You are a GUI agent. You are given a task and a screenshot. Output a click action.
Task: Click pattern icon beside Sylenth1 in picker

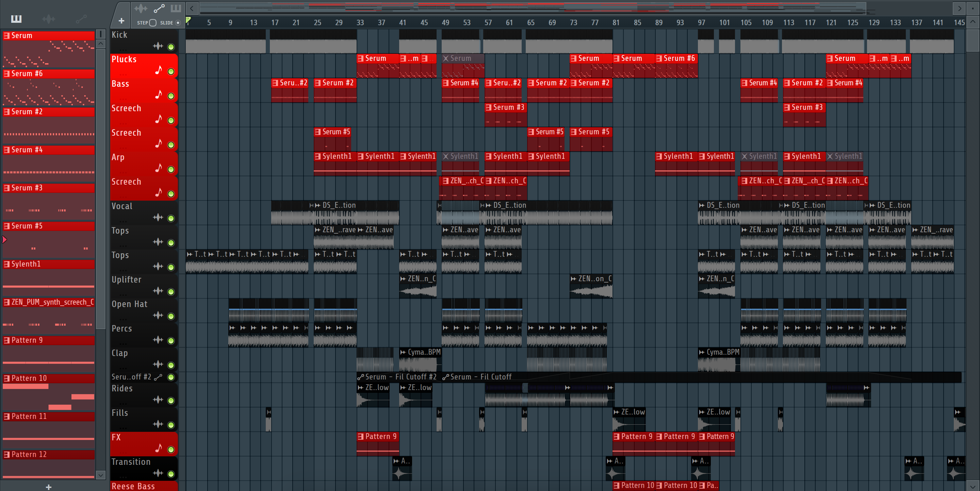tap(6, 264)
